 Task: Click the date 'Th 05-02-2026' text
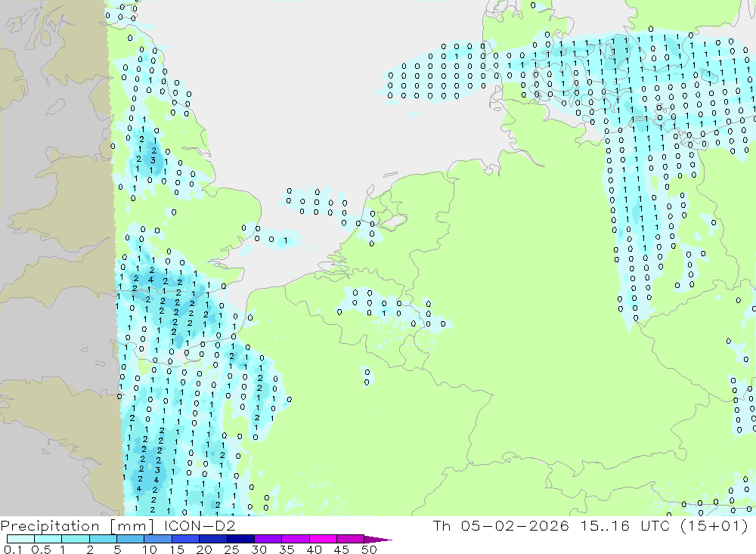pyautogui.click(x=500, y=525)
